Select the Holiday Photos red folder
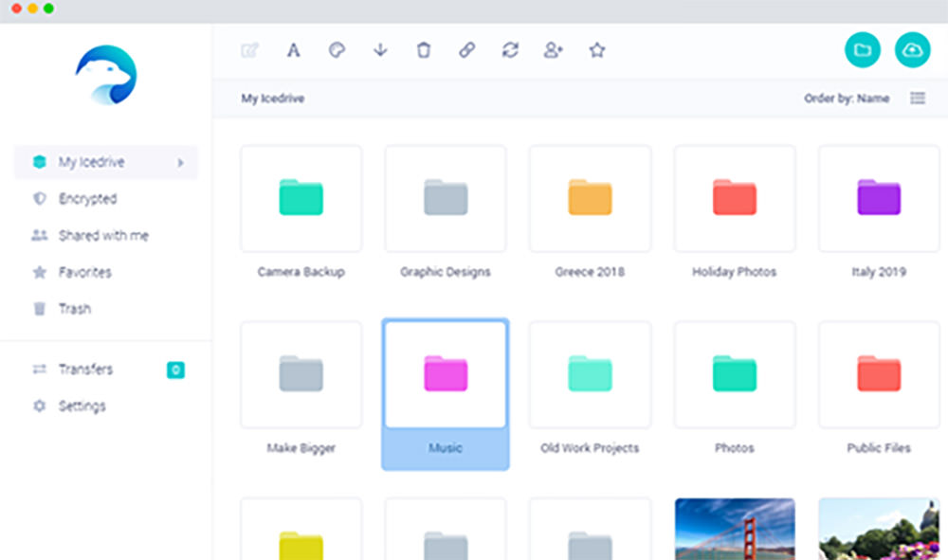948x560 pixels. [x=735, y=198]
